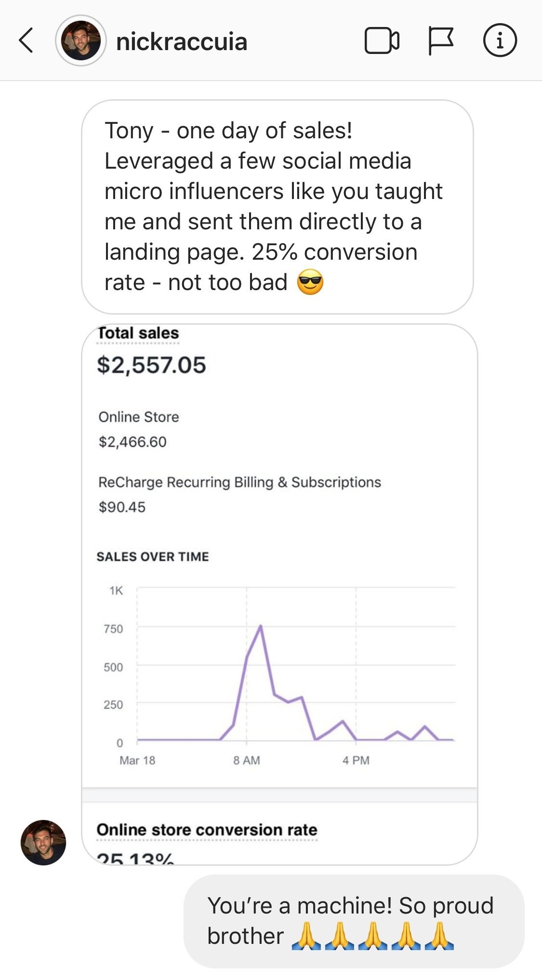
Task: Tap Online store conversion rate heading
Action: [x=207, y=830]
